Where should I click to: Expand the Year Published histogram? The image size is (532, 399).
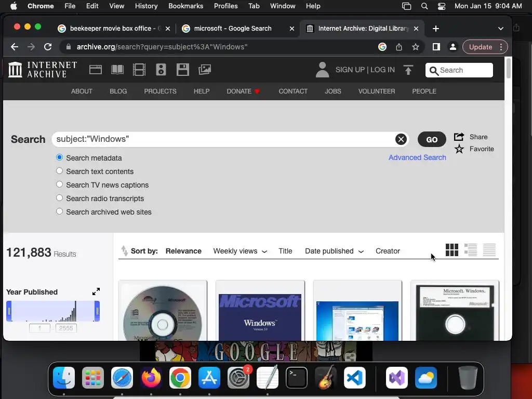(x=96, y=291)
